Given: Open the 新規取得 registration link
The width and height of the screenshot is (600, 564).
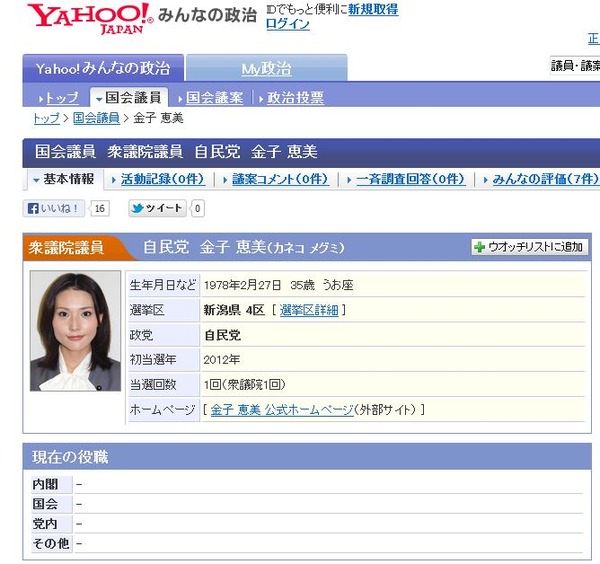Looking at the screenshot, I should click(x=373, y=9).
